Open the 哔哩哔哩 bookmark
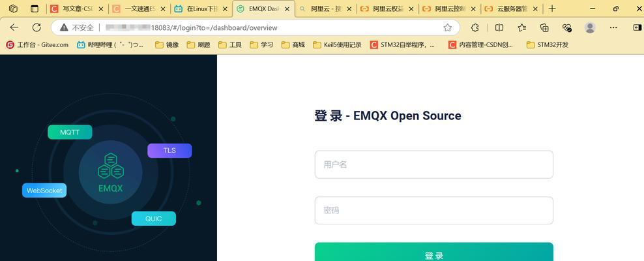Screen dimensions: 644x261 point(110,45)
